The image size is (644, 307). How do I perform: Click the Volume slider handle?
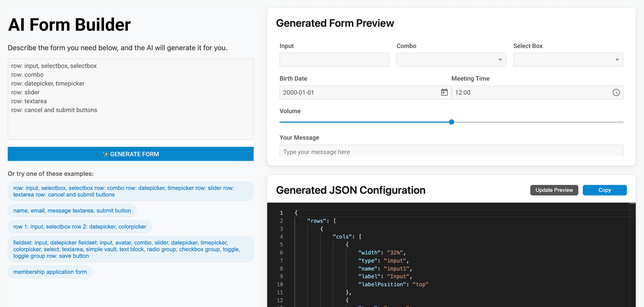point(451,122)
